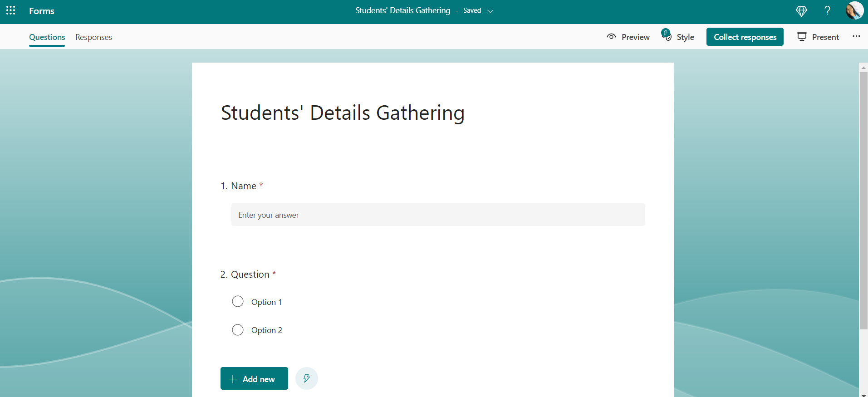Click the Present screen icon
This screenshot has height=397, width=868.
(802, 37)
